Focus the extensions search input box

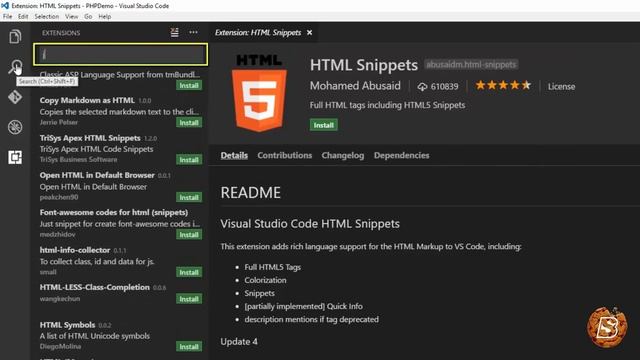click(120, 54)
